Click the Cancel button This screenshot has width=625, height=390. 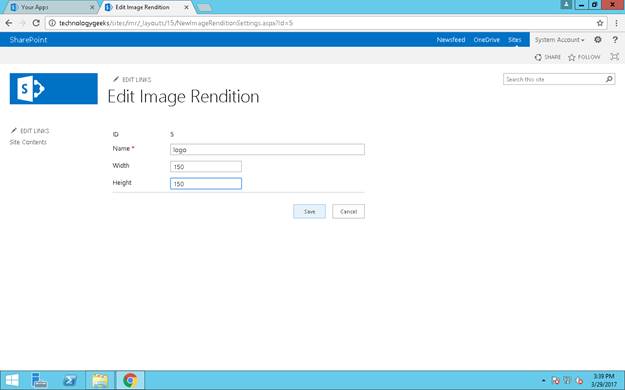pyautogui.click(x=348, y=211)
